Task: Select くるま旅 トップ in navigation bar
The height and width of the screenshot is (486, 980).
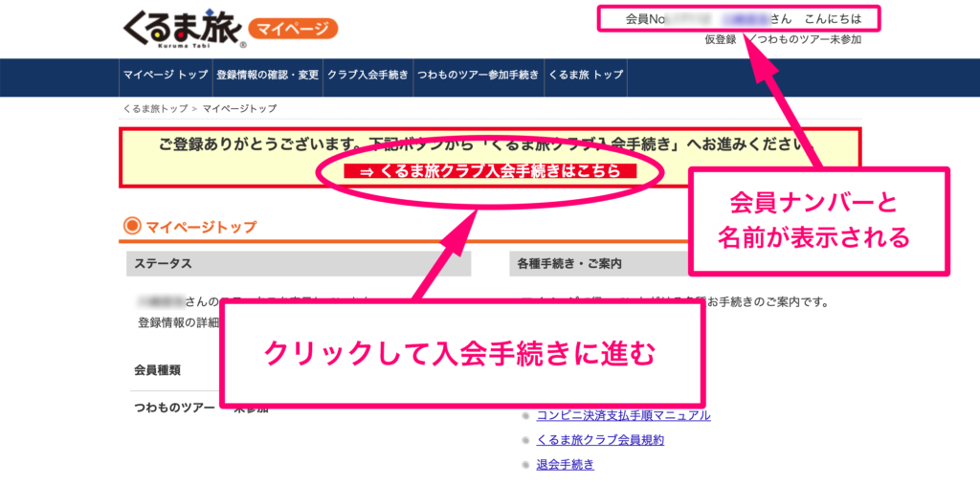Action: click(x=584, y=76)
